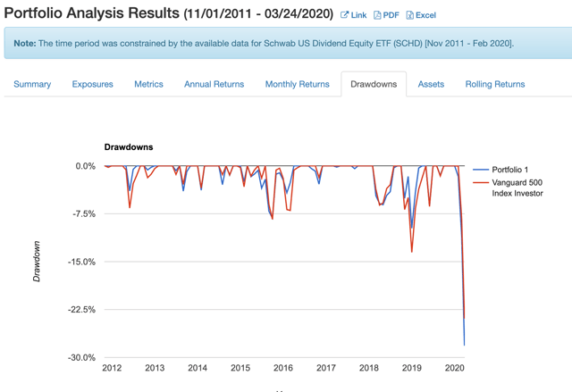The image size is (572, 392).
Task: View the Annual Returns tab
Action: (x=214, y=84)
